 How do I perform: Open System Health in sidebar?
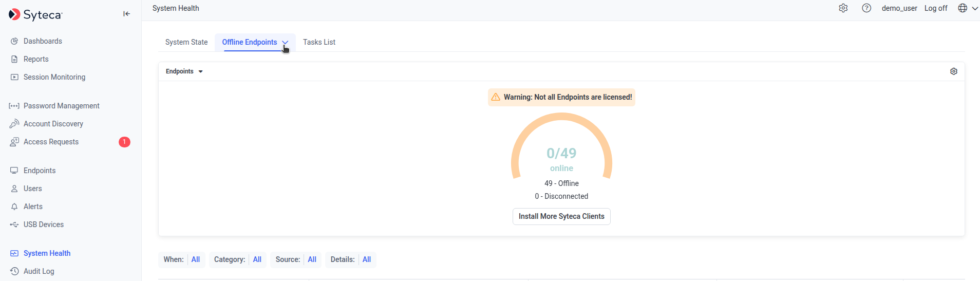(47, 253)
